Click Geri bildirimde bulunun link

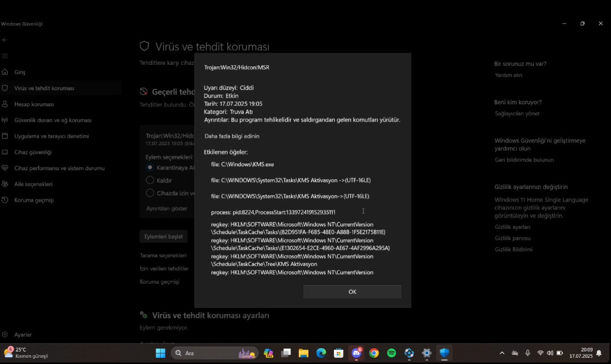pyautogui.click(x=524, y=160)
